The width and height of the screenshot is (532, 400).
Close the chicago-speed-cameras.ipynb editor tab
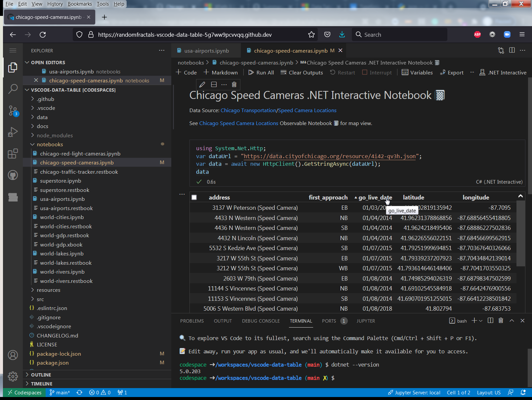(x=340, y=50)
